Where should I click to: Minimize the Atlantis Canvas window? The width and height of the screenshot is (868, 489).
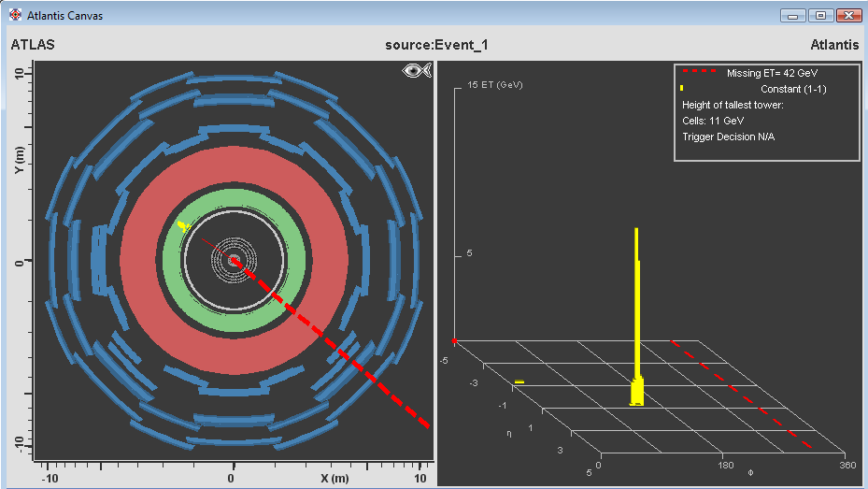point(794,16)
